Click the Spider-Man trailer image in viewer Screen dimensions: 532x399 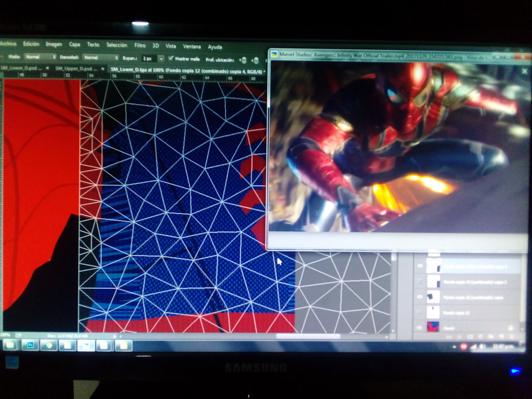(x=398, y=147)
